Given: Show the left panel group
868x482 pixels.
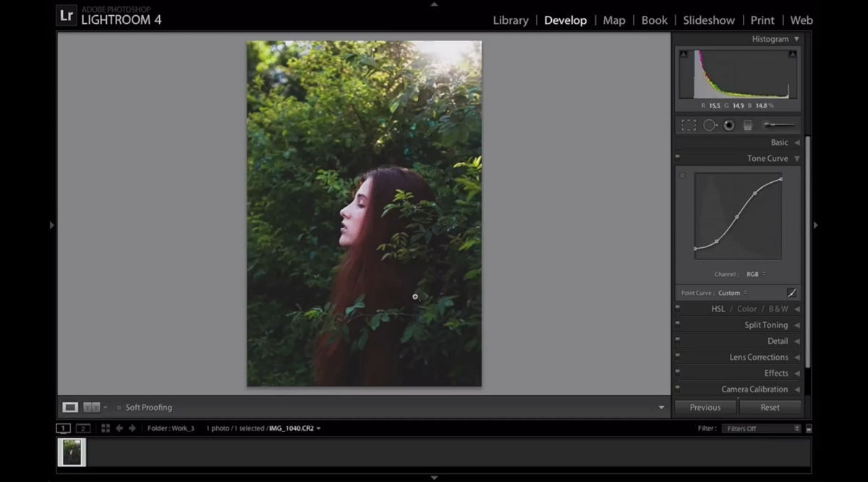Looking at the screenshot, I should pos(51,225).
